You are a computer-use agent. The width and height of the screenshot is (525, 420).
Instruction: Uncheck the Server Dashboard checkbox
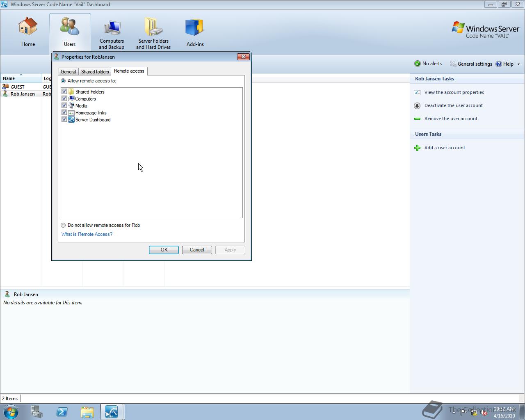click(x=64, y=119)
